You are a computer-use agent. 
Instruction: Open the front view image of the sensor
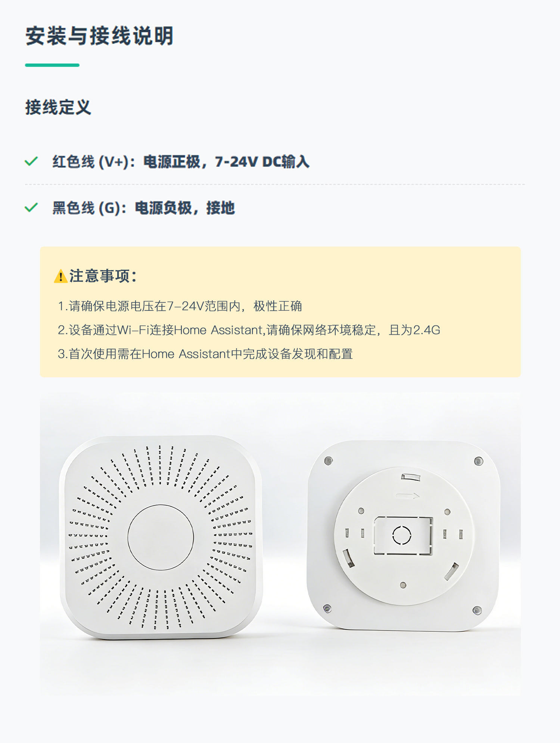(161, 537)
